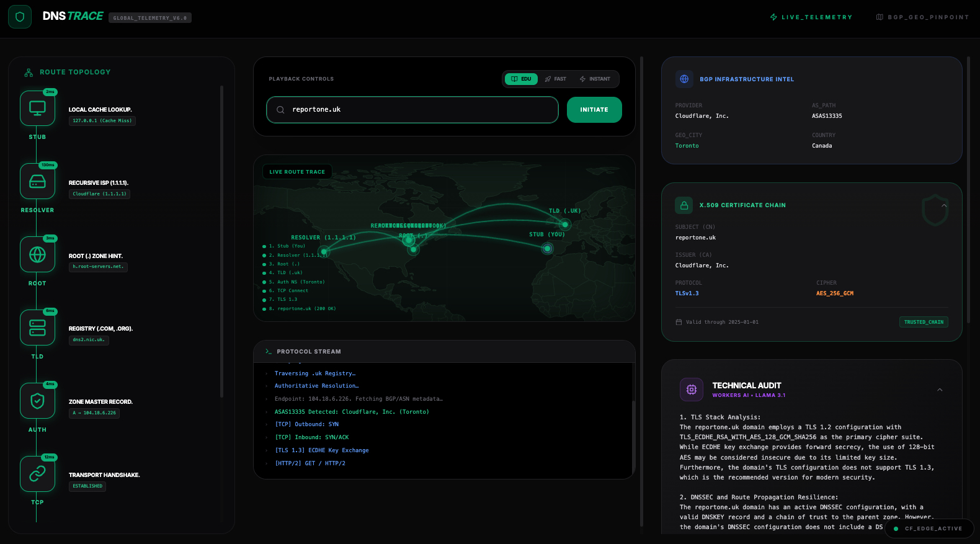Click the h.root-servers.net. badge
This screenshot has height=544, width=980.
[98, 267]
